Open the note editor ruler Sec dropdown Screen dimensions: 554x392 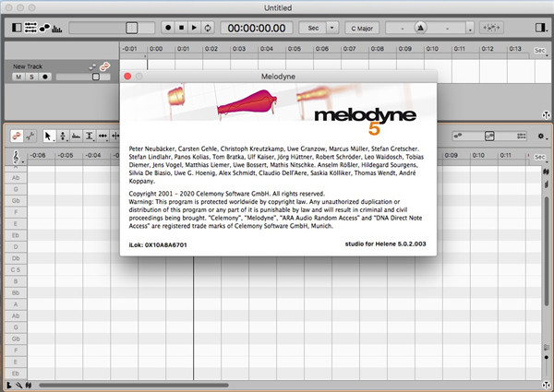541,158
